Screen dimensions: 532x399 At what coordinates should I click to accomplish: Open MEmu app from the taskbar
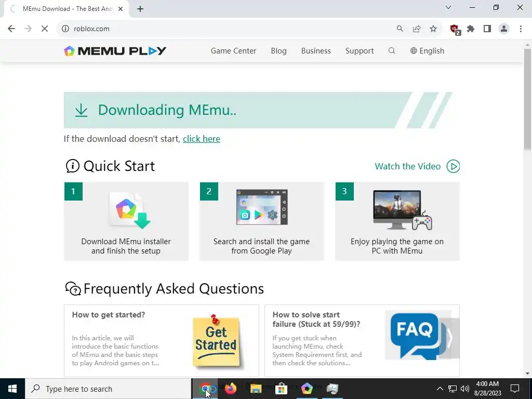[307, 389]
